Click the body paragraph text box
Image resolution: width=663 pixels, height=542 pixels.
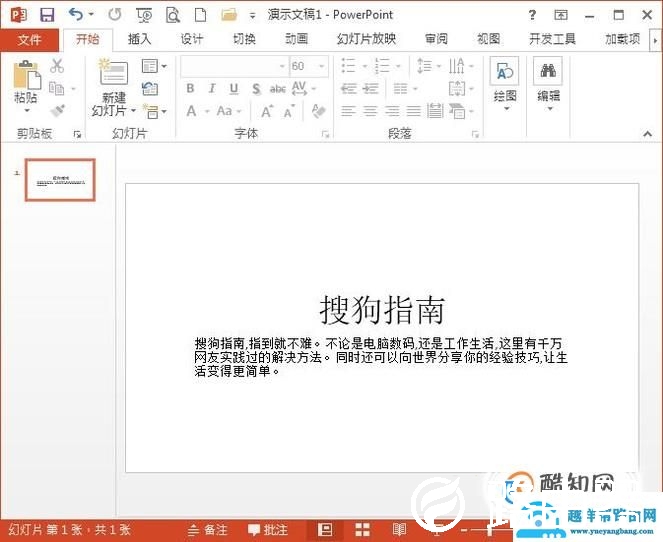coord(381,357)
